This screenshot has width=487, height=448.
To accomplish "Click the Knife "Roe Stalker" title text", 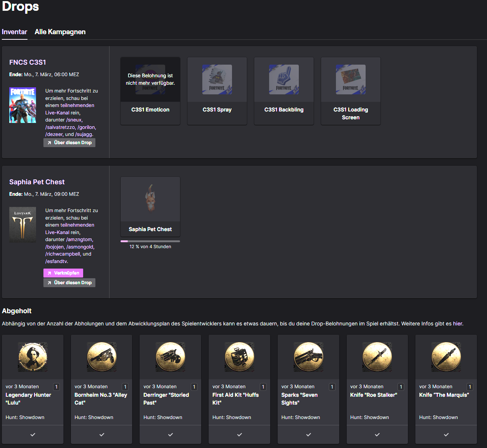I will pyautogui.click(x=374, y=395).
